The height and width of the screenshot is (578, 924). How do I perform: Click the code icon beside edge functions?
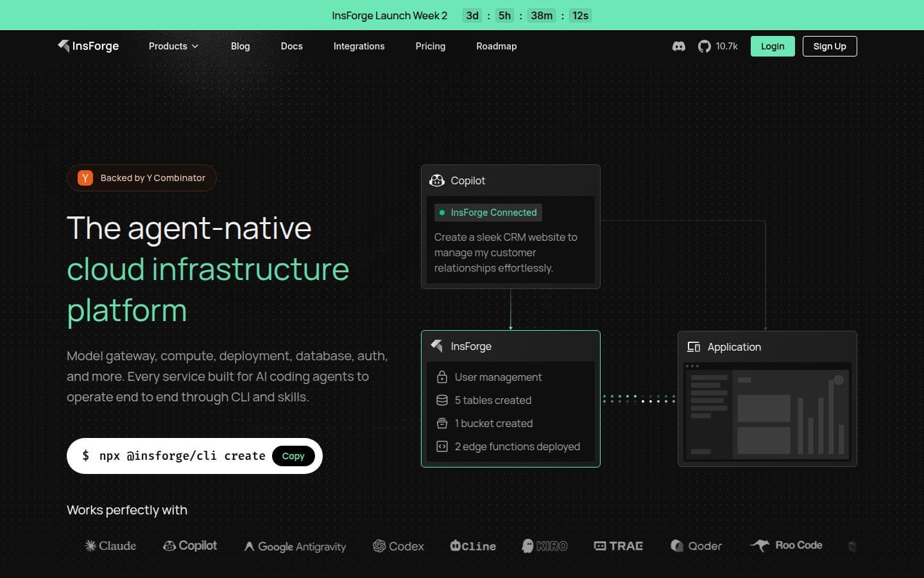(x=442, y=446)
